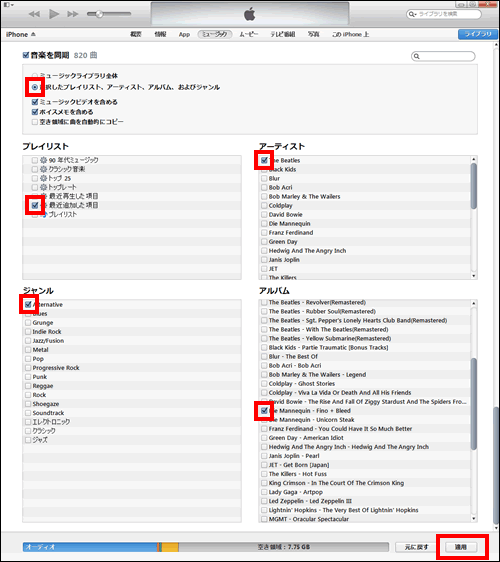Toggle ミュージックビデオを含める checkbox
Viewport: 500px width, 562px height.
click(x=35, y=102)
